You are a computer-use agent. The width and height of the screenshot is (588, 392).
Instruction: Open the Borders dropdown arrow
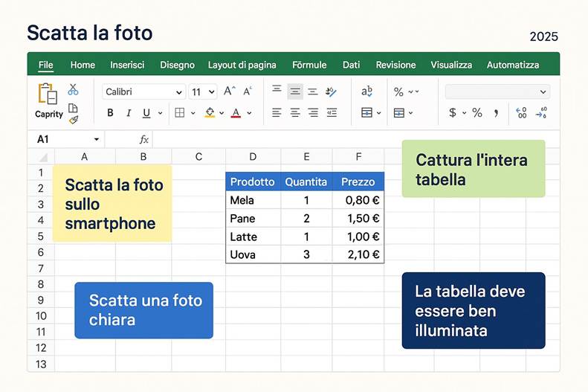point(193,113)
